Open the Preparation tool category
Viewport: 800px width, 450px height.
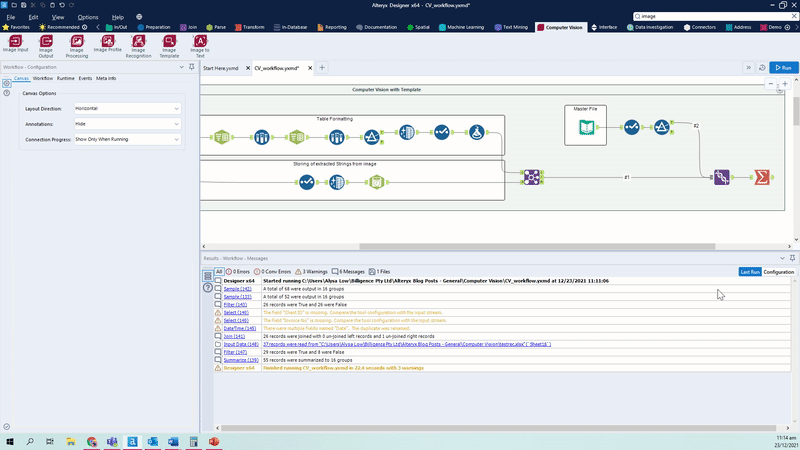point(154,27)
